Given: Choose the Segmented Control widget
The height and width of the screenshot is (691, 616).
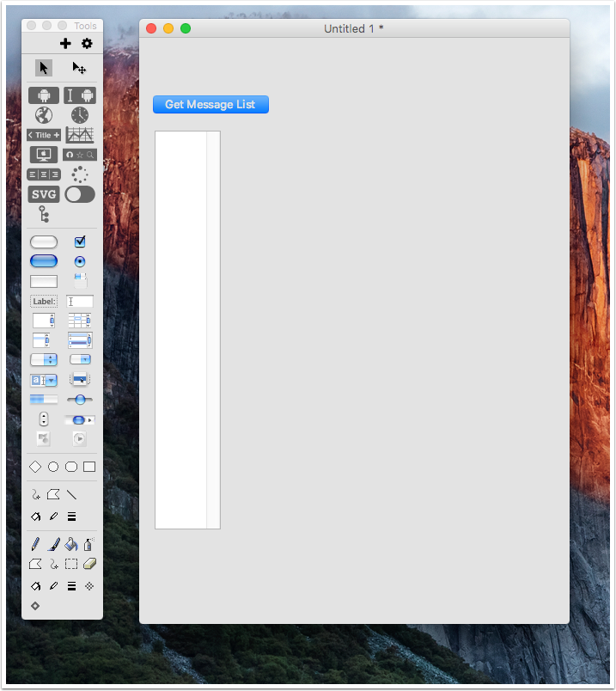Looking at the screenshot, I should (44, 174).
